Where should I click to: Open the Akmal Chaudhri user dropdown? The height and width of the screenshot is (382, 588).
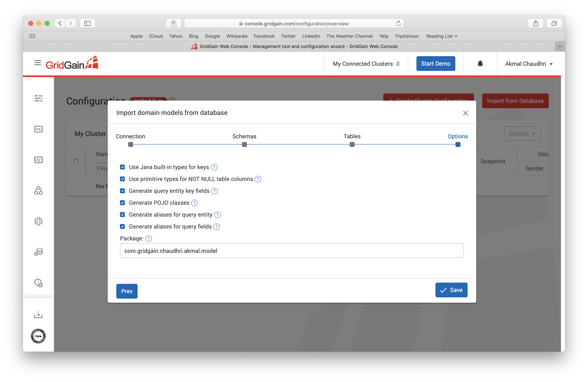tap(528, 64)
